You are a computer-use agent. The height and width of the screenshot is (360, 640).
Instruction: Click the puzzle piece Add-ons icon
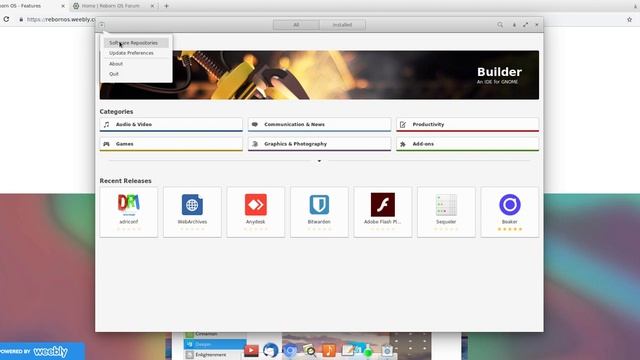(x=403, y=144)
